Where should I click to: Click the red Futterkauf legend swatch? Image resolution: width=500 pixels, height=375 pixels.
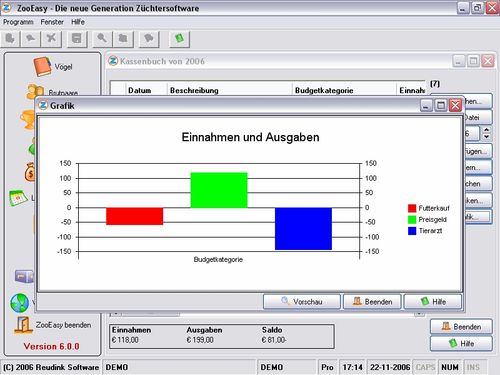[x=412, y=208]
